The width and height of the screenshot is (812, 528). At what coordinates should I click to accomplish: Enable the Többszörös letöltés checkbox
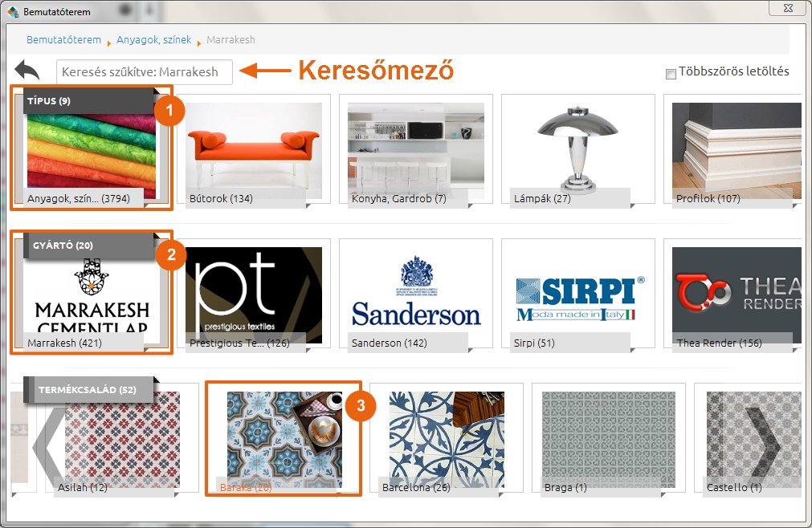point(671,74)
